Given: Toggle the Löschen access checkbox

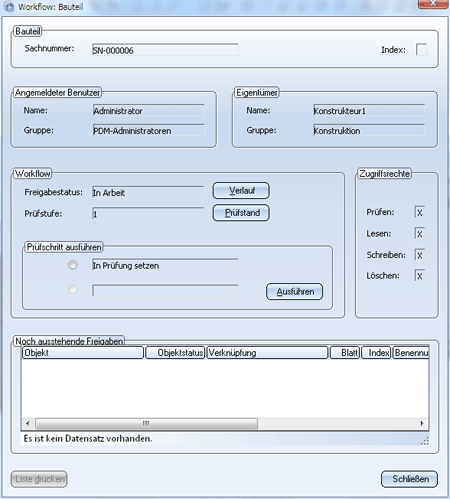Looking at the screenshot, I should coord(420,276).
